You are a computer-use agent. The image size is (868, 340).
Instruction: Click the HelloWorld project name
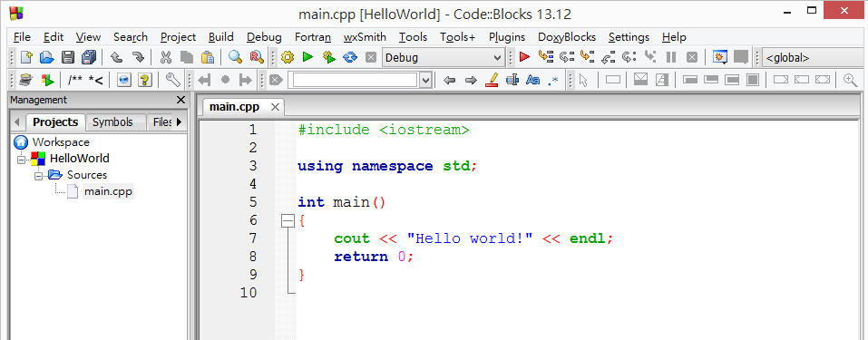(80, 159)
